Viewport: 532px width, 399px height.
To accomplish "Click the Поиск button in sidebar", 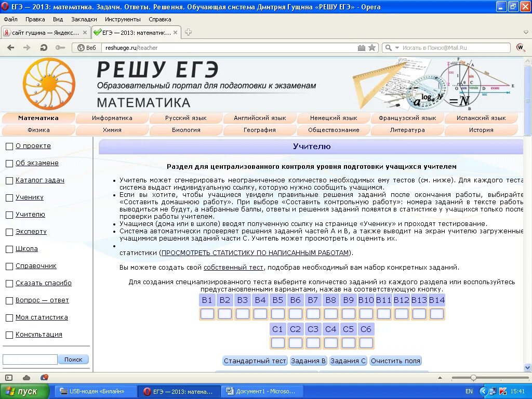I will (x=73, y=360).
